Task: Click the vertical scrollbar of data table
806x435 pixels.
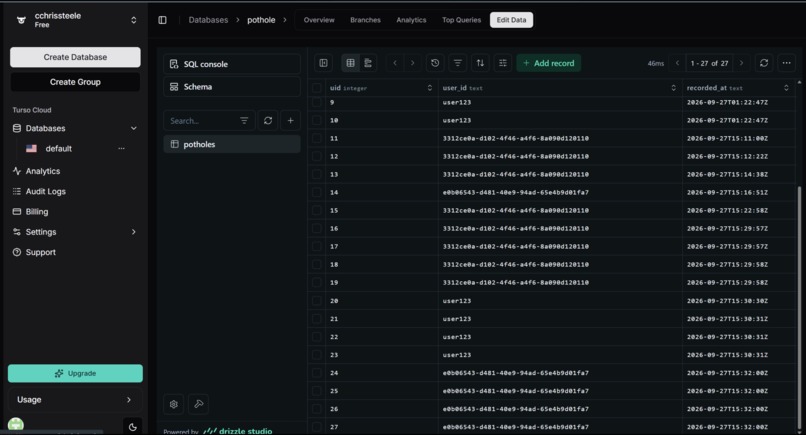Action: click(799, 309)
